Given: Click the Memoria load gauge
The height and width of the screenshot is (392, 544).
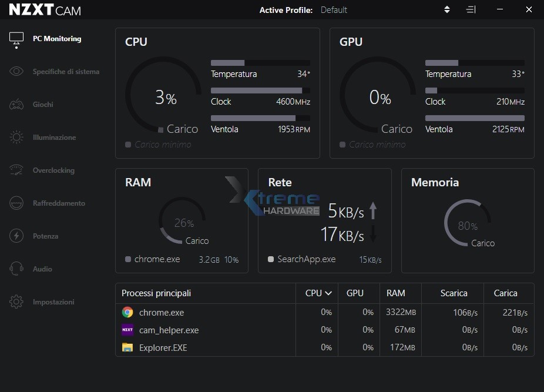Looking at the screenshot, I should [468, 223].
